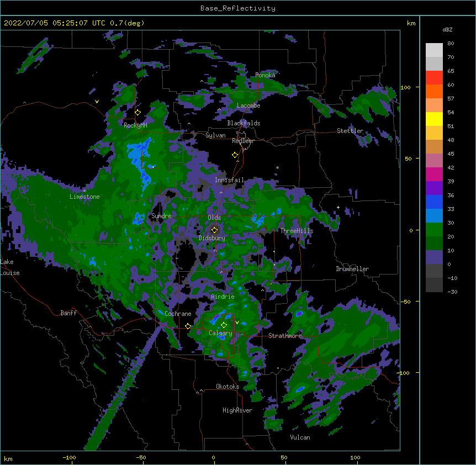
Task: Click the asterisk marker east of Innisfail
Action: 277,168
